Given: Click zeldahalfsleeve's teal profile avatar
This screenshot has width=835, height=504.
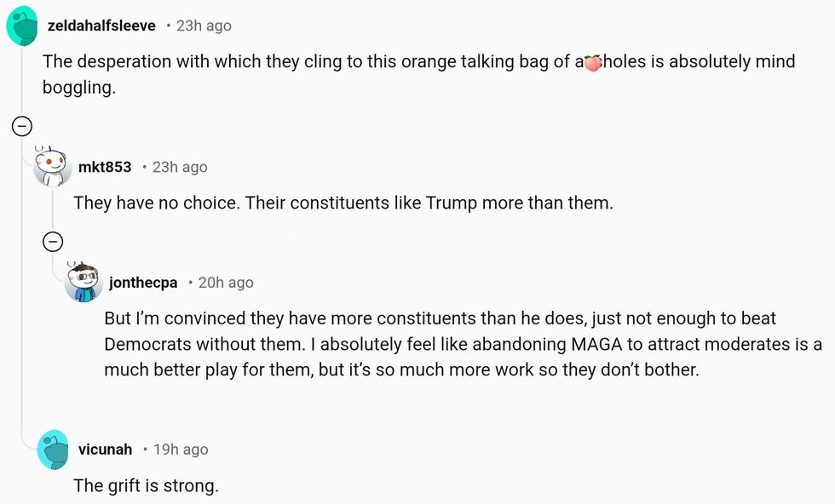Looking at the screenshot, I should coord(23,26).
